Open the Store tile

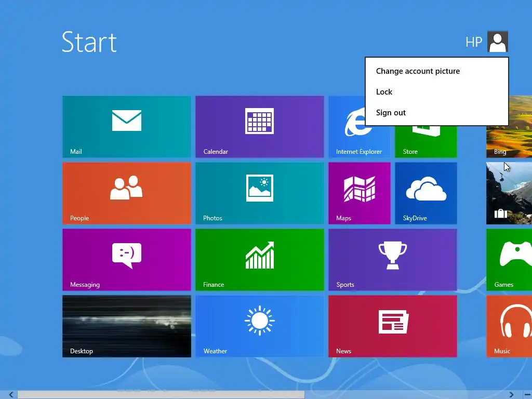[426, 142]
